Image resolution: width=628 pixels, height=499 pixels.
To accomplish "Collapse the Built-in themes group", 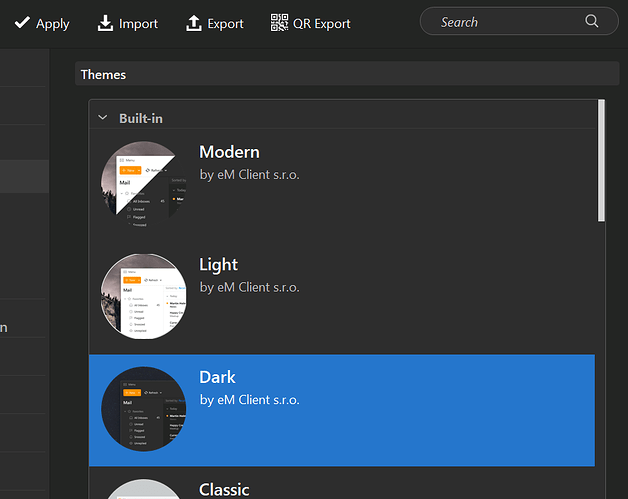I will coord(103,118).
